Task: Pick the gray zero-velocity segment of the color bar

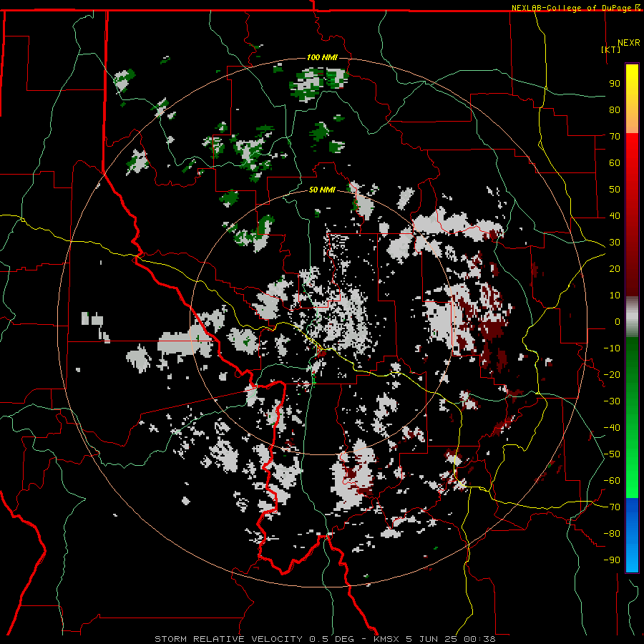Action: [x=632, y=317]
